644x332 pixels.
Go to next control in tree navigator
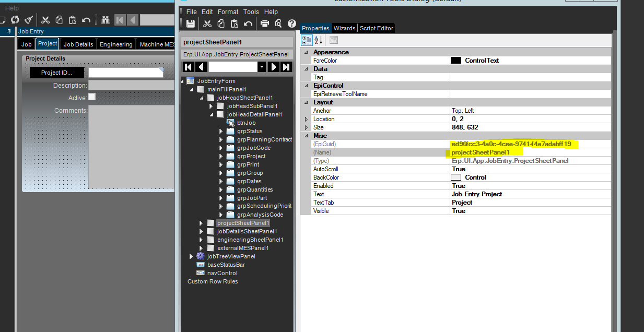click(273, 67)
